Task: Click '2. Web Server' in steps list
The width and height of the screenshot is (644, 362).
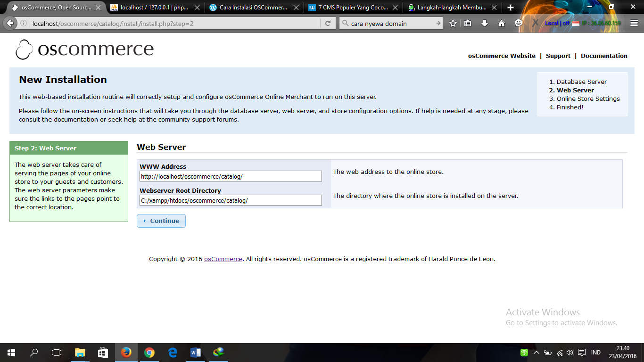Action: click(x=571, y=90)
